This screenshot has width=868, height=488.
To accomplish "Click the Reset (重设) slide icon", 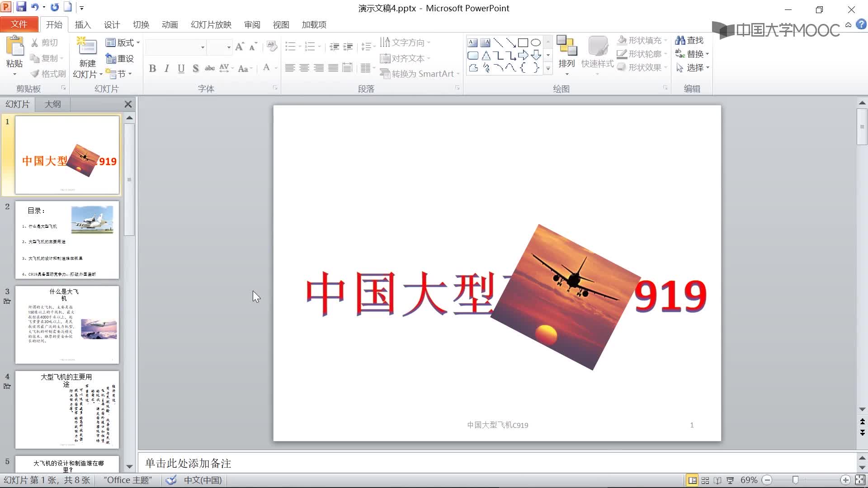I will click(x=111, y=58).
